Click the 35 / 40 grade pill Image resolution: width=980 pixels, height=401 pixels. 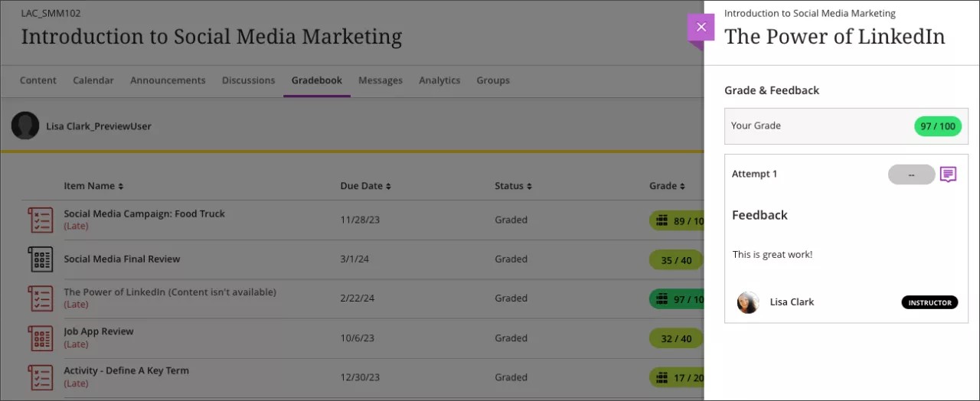(x=676, y=260)
